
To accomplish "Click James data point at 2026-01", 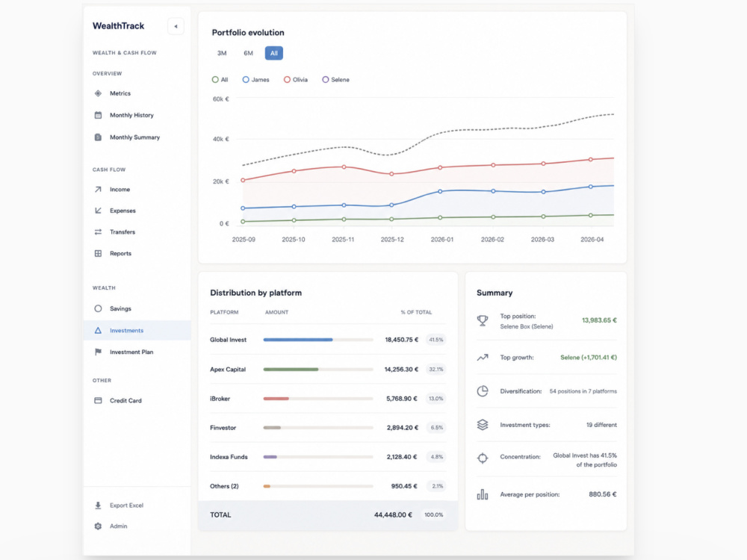I will pyautogui.click(x=440, y=191).
